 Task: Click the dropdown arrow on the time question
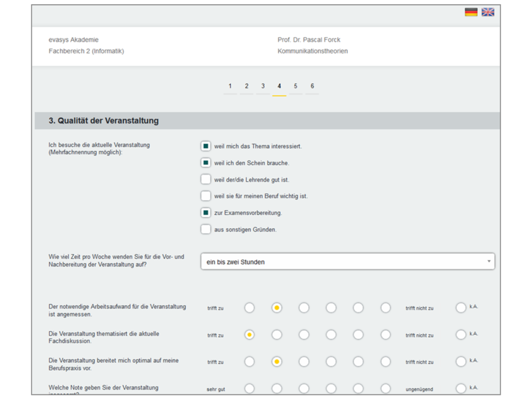pos(489,261)
